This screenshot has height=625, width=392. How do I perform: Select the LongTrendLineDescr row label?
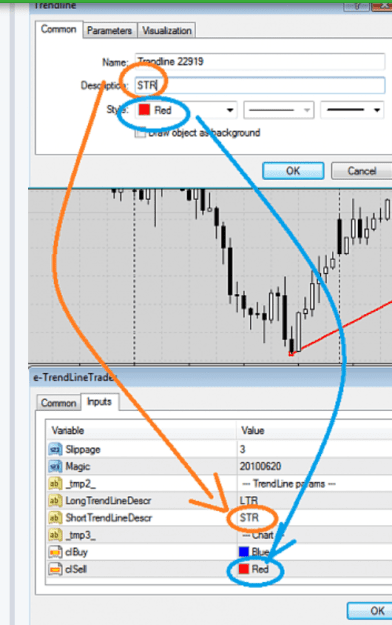click(x=108, y=501)
